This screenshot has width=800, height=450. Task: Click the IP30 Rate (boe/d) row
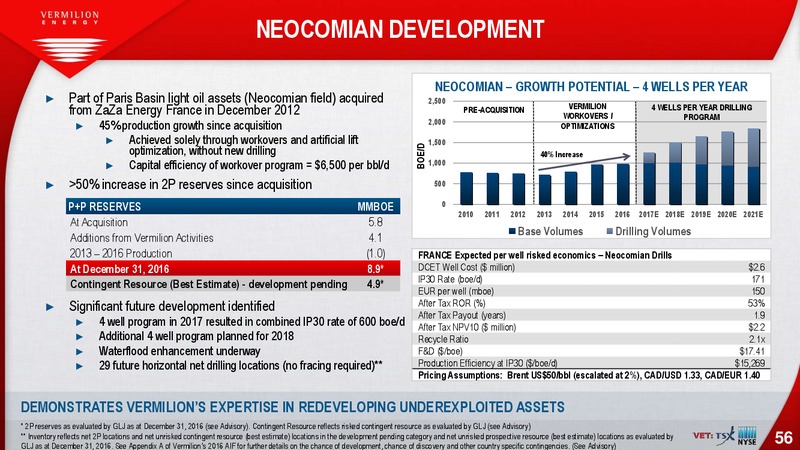tap(591, 279)
